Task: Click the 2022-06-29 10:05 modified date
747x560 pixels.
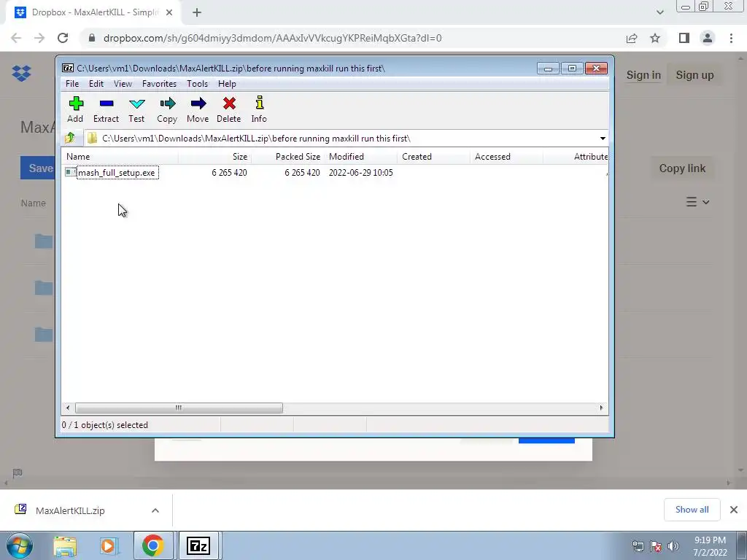Action: pyautogui.click(x=360, y=173)
